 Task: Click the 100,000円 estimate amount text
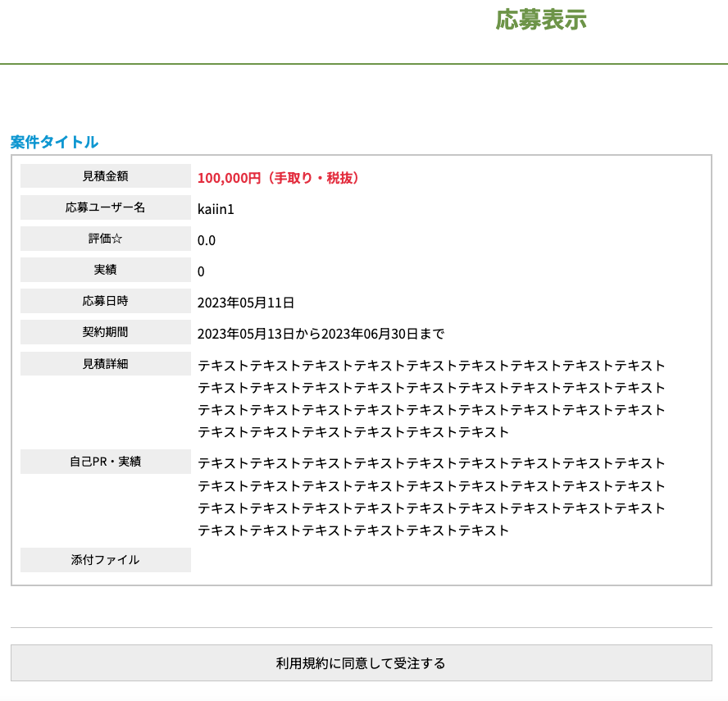[279, 178]
